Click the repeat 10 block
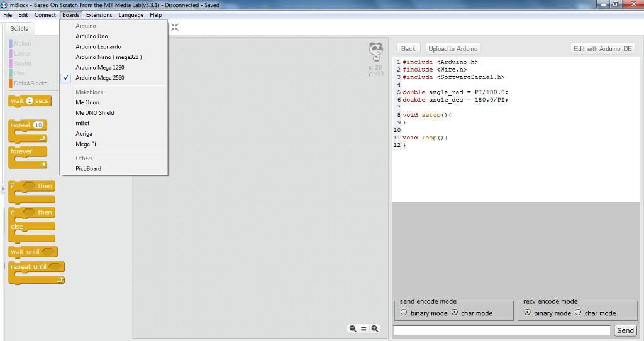 pos(28,131)
